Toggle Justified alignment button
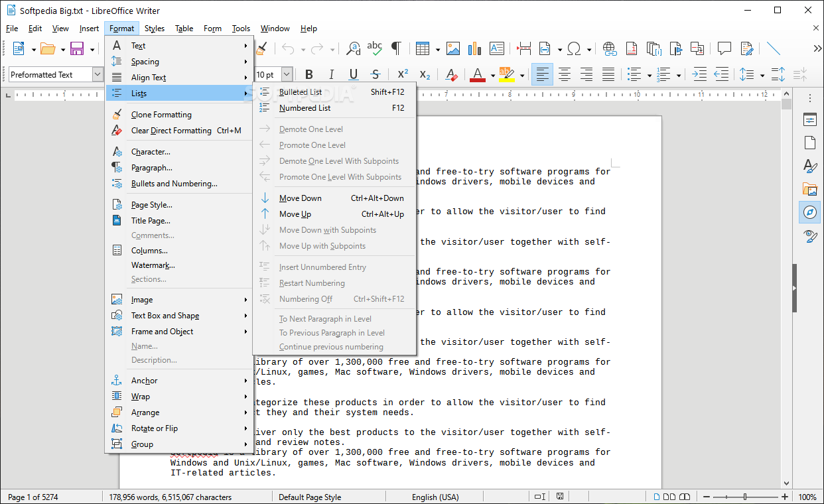The height and width of the screenshot is (504, 824). 608,75
